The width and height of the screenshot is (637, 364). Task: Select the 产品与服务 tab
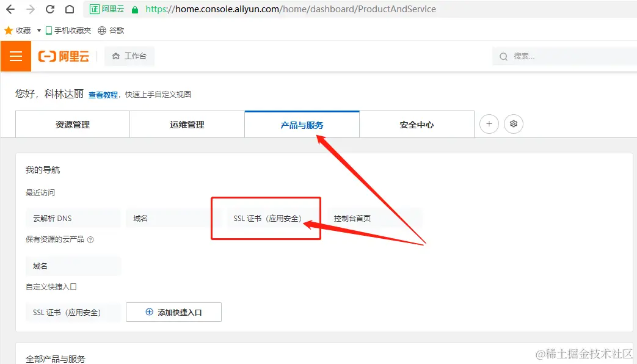tap(302, 125)
